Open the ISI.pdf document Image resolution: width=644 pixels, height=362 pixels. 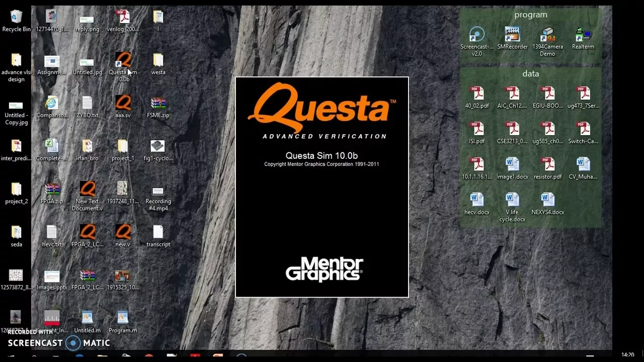click(477, 133)
